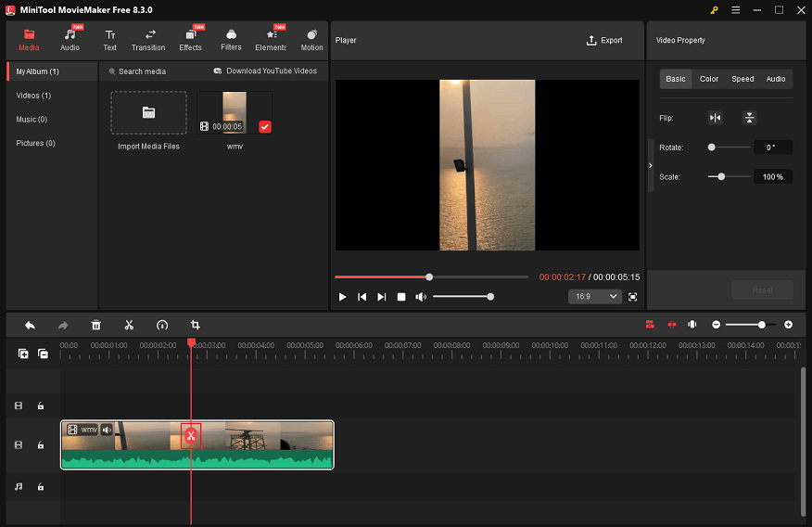Image resolution: width=812 pixels, height=527 pixels.
Task: Toggle lock on the music track
Action: pos(41,486)
